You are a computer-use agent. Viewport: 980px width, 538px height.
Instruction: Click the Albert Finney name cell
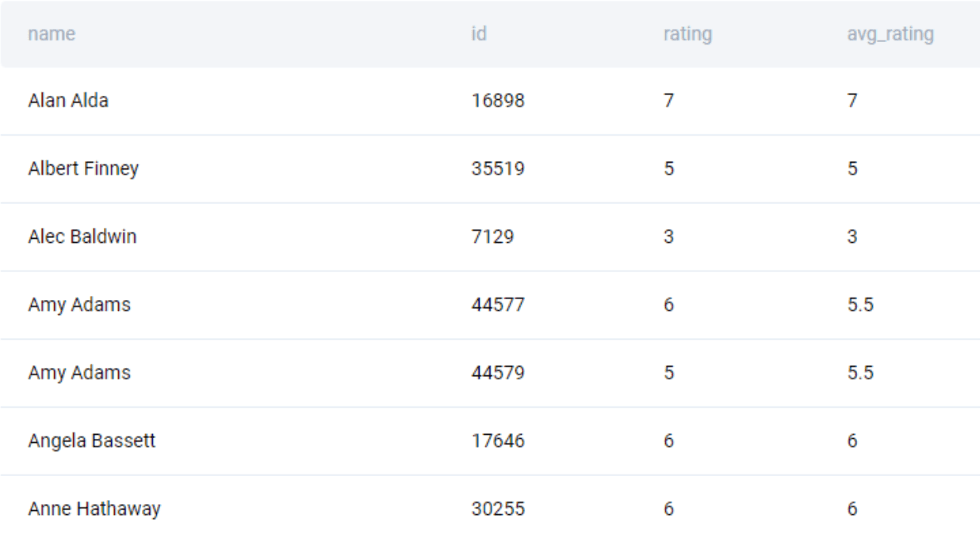click(83, 168)
